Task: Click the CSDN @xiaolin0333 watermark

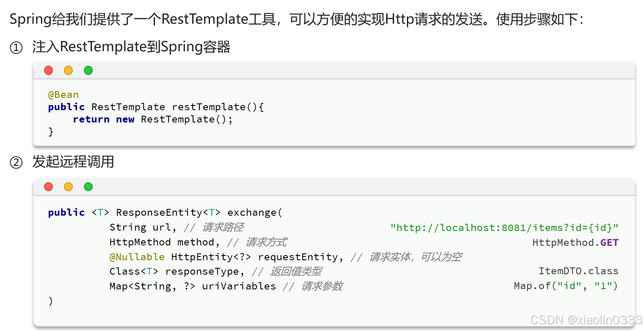Action: tap(586, 320)
